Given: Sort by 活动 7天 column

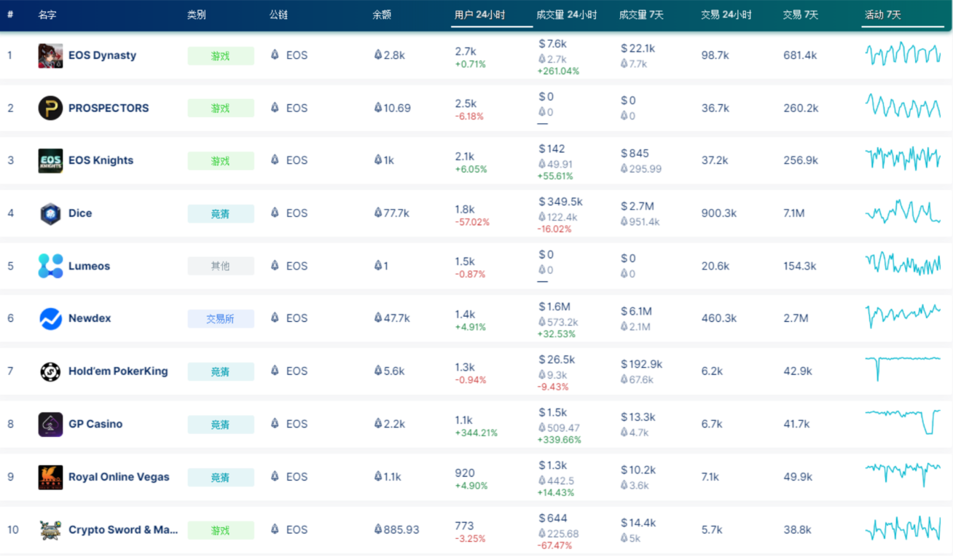Looking at the screenshot, I should [x=882, y=15].
